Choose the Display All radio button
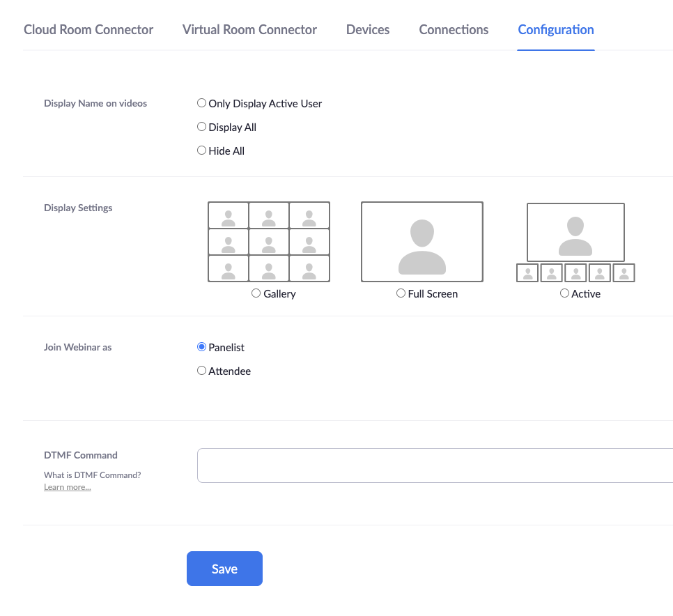Viewport: 673px width, 616px height. coord(201,127)
